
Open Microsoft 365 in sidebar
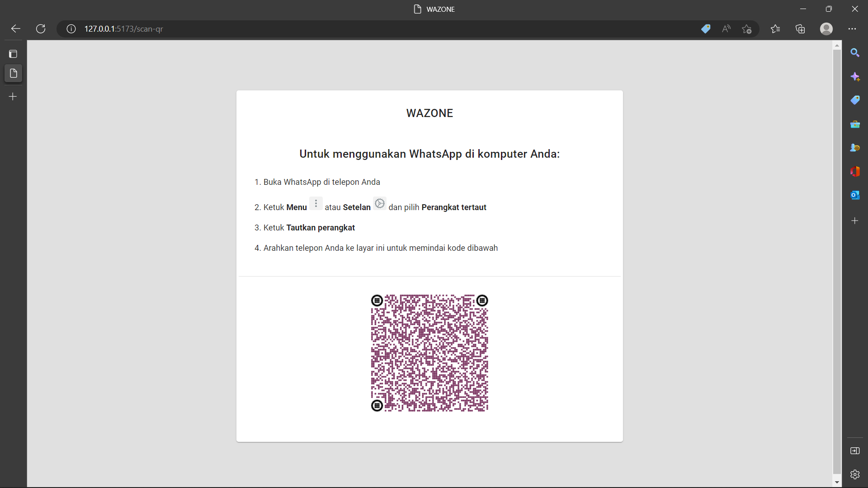[854, 171]
